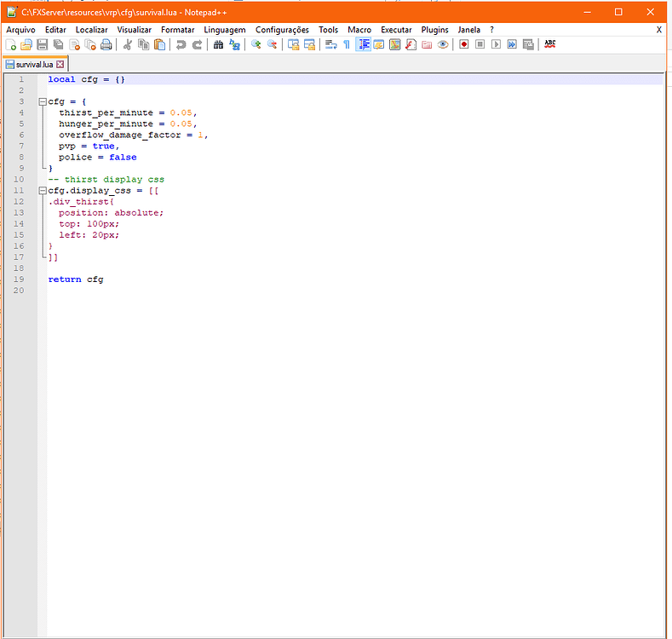672x639 pixels.
Task: Collapse the cfg.display_css fold on line 11
Action: coord(42,191)
